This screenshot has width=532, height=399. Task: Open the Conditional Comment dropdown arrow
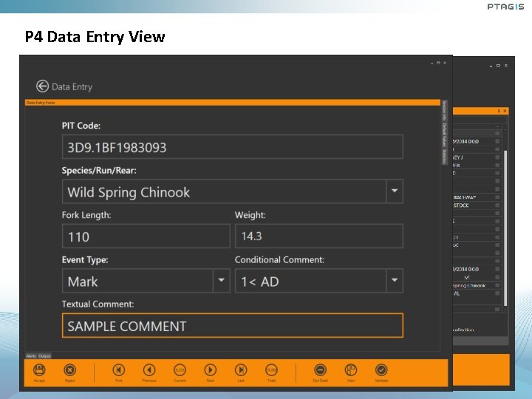[x=395, y=281]
